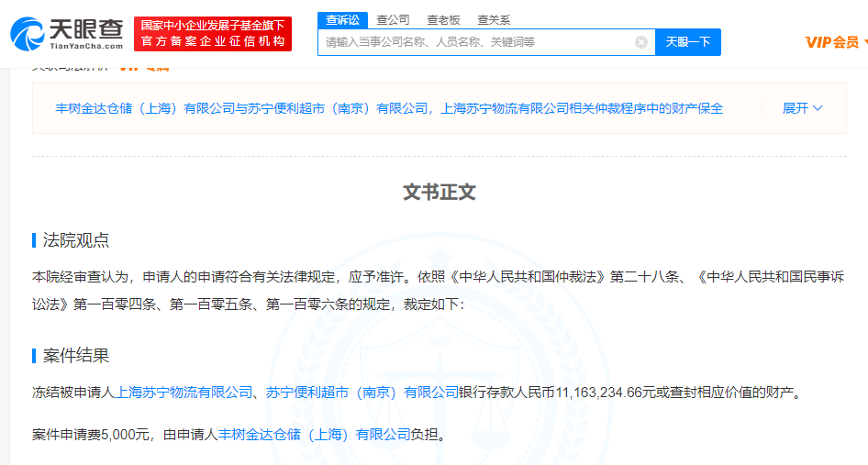Click the 文书正文 heading

(x=439, y=192)
